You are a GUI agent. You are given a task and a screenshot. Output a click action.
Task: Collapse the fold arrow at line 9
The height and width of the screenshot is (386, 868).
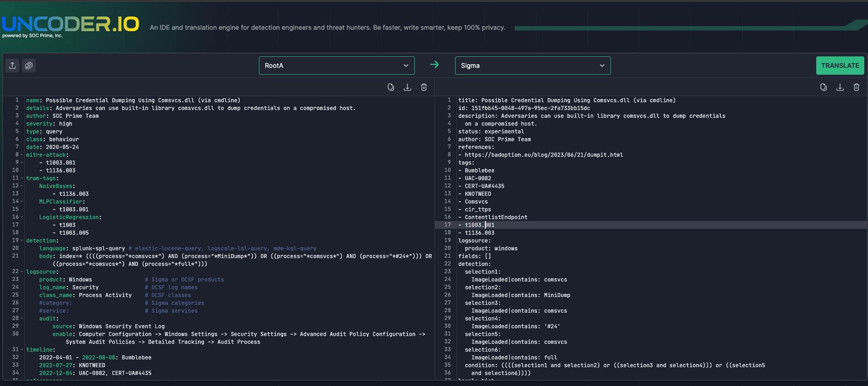click(x=22, y=163)
